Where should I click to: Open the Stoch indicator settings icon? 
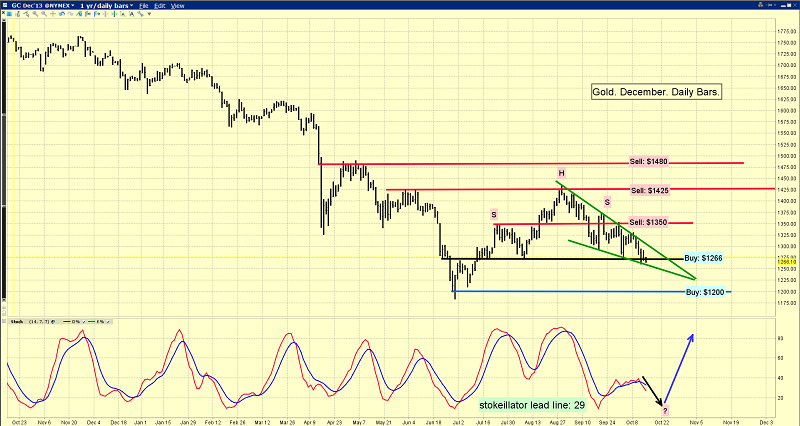point(53,322)
